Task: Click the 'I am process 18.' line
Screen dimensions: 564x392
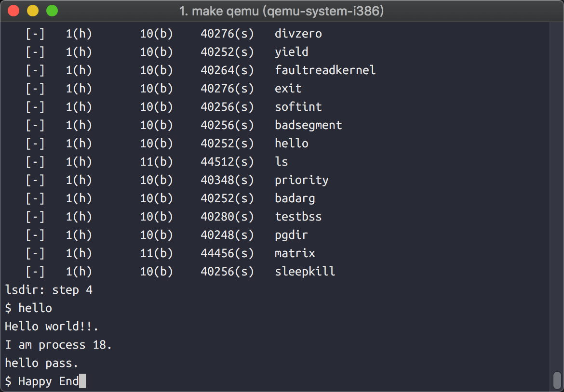Action: (58, 345)
